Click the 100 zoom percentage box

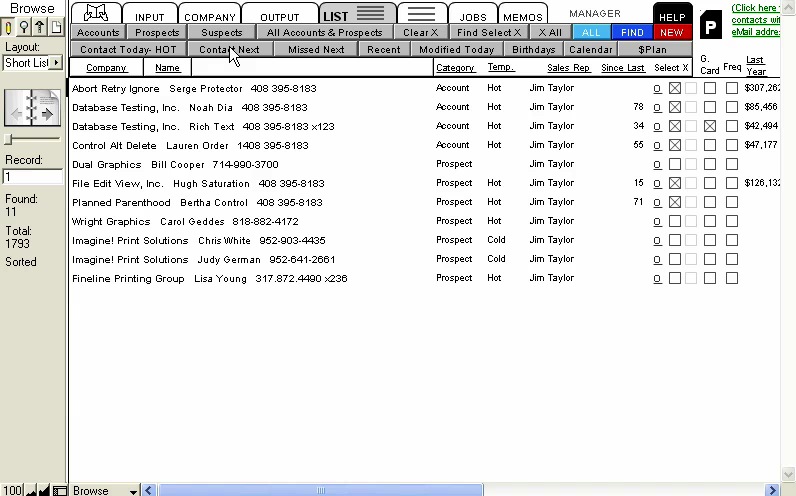[x=12, y=490]
